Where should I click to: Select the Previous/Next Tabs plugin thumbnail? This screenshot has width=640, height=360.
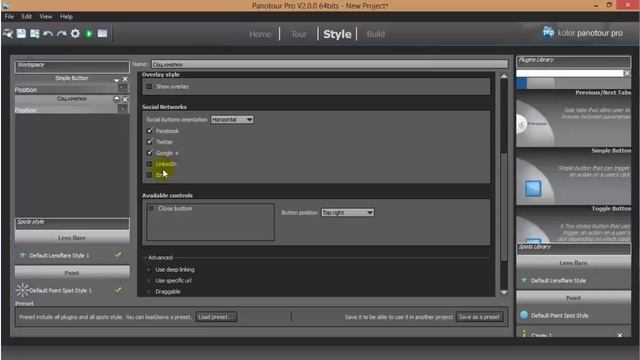click(x=573, y=118)
